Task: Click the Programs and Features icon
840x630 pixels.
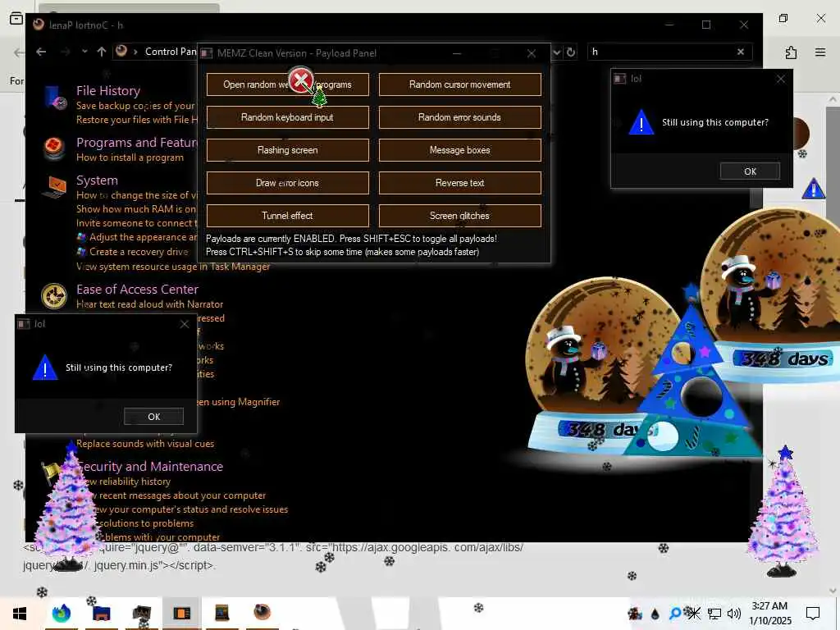Action: pyautogui.click(x=54, y=148)
